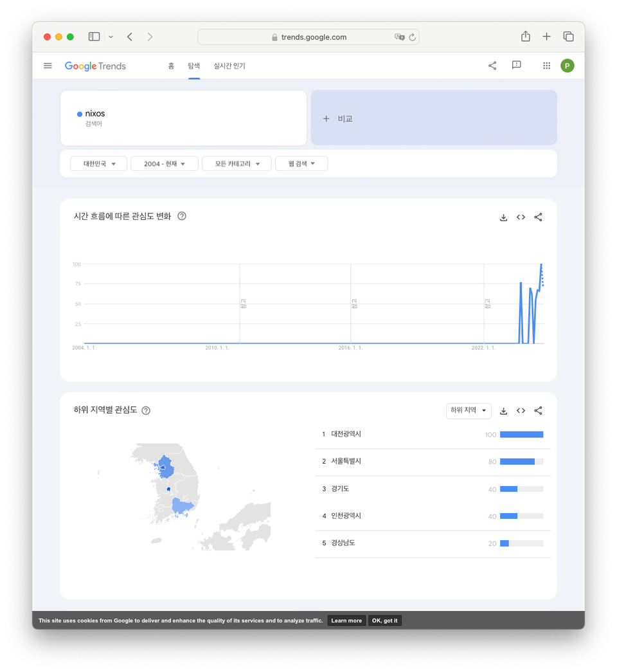617x672 pixels.
Task: Click the 대전광역시 interest bar at 100
Action: point(521,435)
